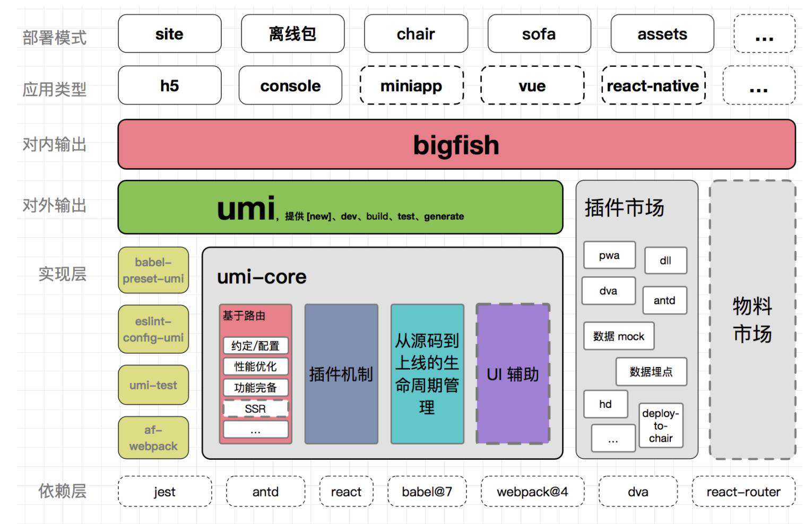
Task: Select the sofa deployment box
Action: click(539, 33)
